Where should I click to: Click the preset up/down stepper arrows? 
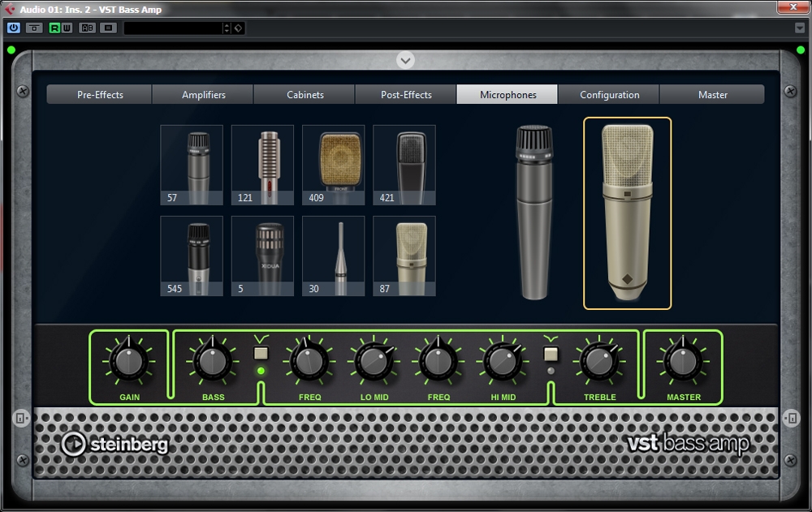click(x=227, y=28)
